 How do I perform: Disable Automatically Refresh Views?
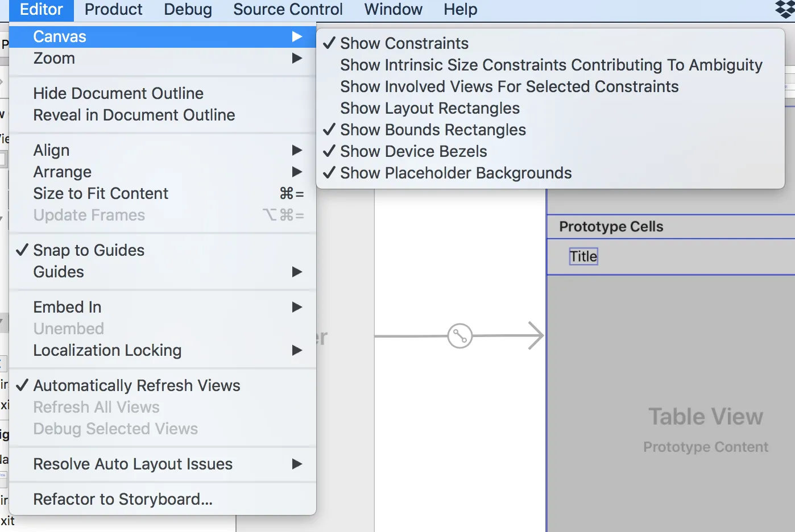coord(136,385)
